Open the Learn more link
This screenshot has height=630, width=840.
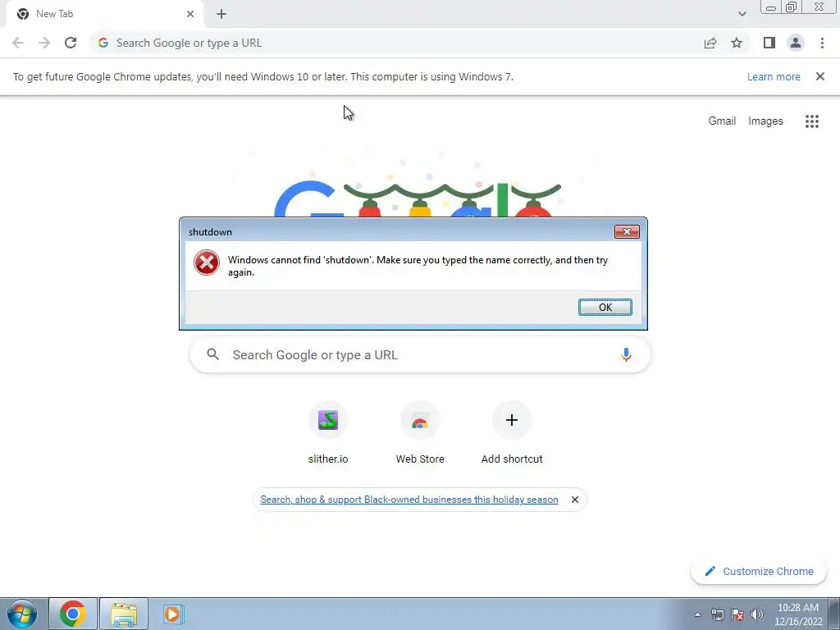774,76
